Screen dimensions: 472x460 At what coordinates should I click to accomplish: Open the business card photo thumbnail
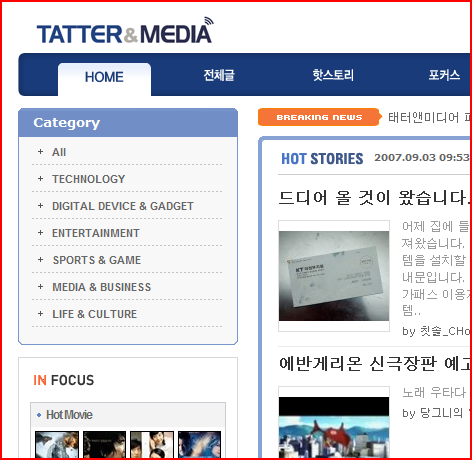334,276
